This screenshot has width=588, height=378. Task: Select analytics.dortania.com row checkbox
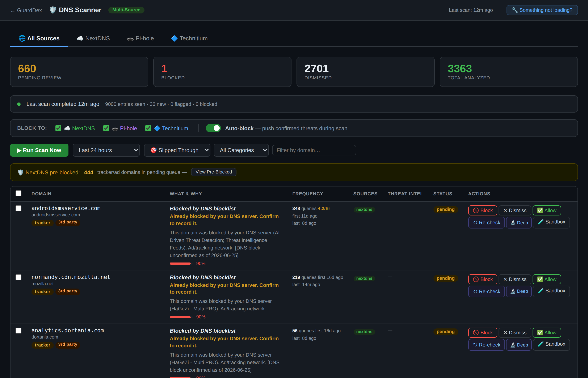(x=18, y=331)
